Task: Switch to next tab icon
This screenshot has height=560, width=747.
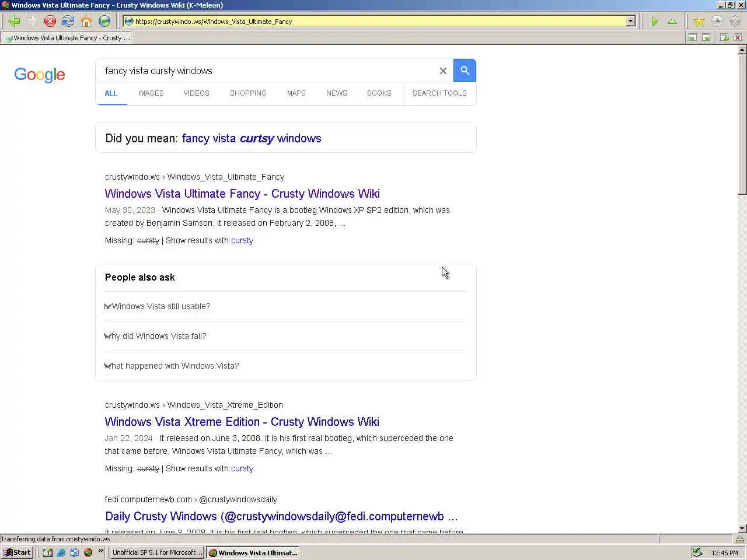Action: coord(706,38)
